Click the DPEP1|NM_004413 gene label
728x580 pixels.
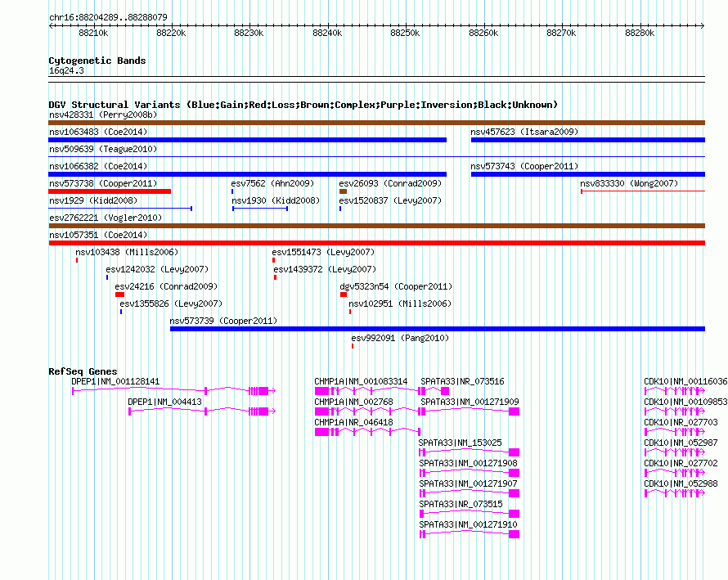(x=164, y=402)
